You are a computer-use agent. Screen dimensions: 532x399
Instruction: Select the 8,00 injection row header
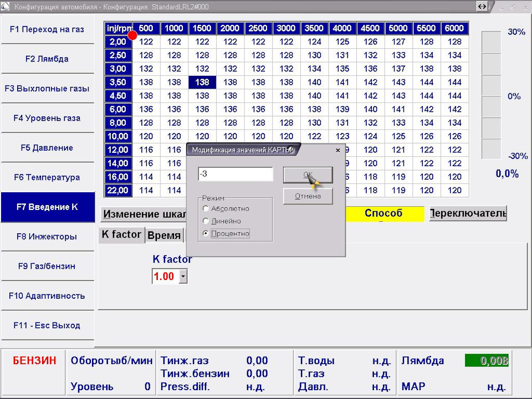point(118,123)
